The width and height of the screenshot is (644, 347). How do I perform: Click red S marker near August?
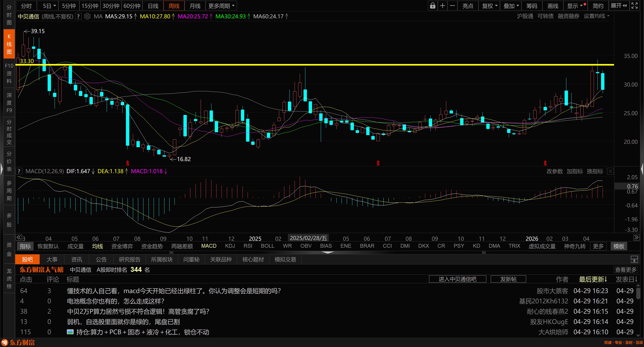[128, 163]
